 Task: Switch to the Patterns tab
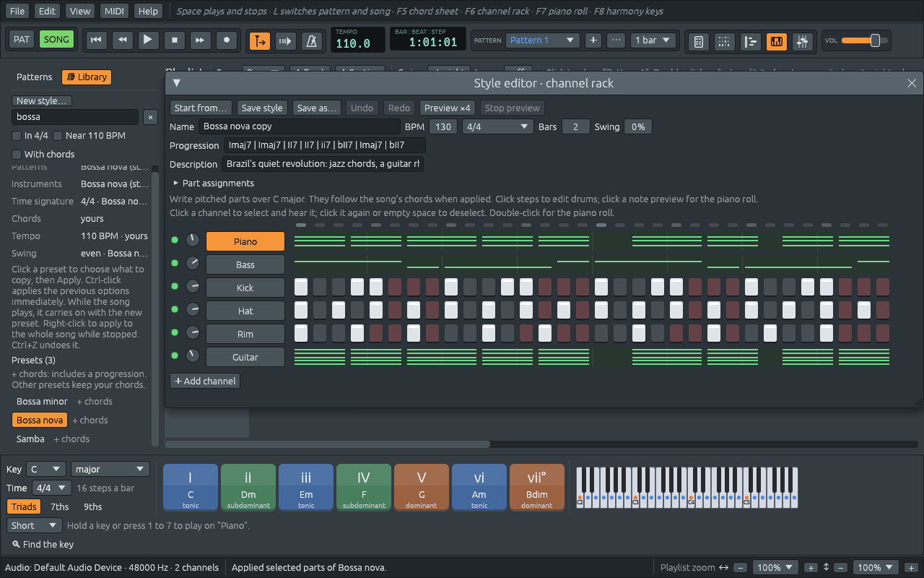[x=35, y=77]
